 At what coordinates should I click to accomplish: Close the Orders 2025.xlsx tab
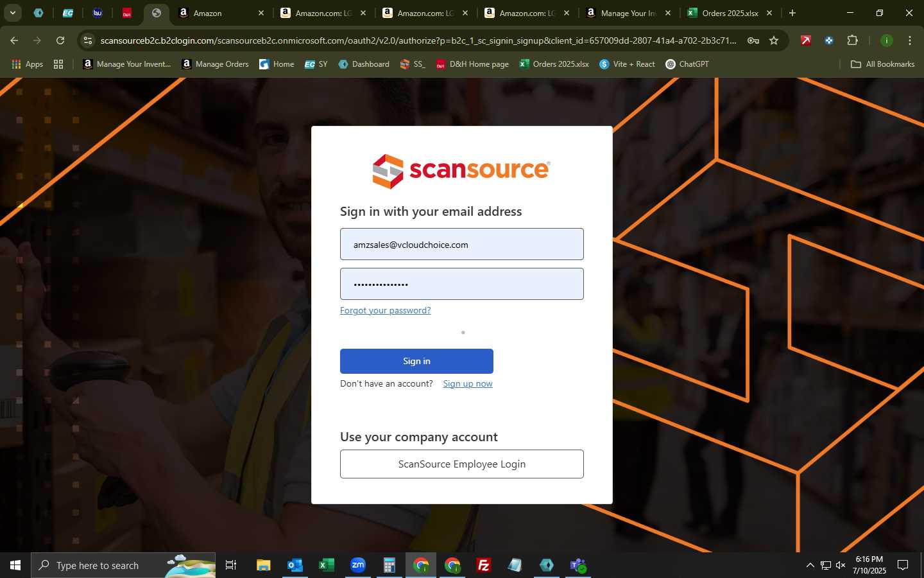[769, 13]
